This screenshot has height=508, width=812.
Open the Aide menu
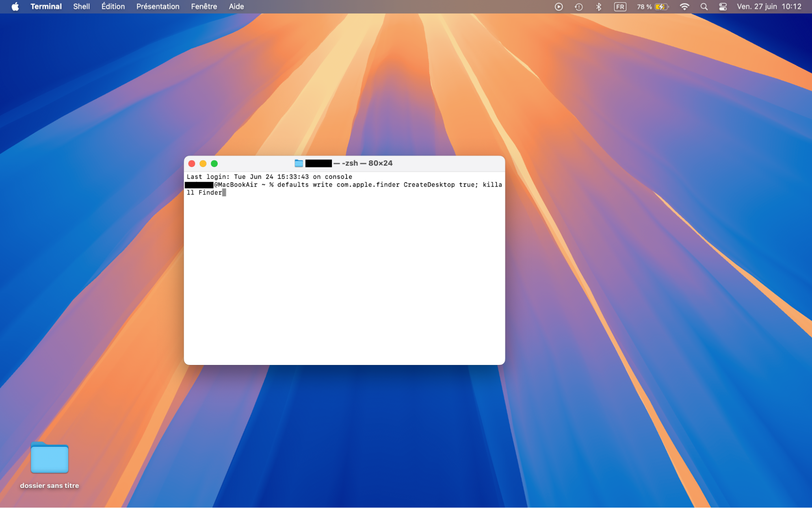[x=236, y=7]
